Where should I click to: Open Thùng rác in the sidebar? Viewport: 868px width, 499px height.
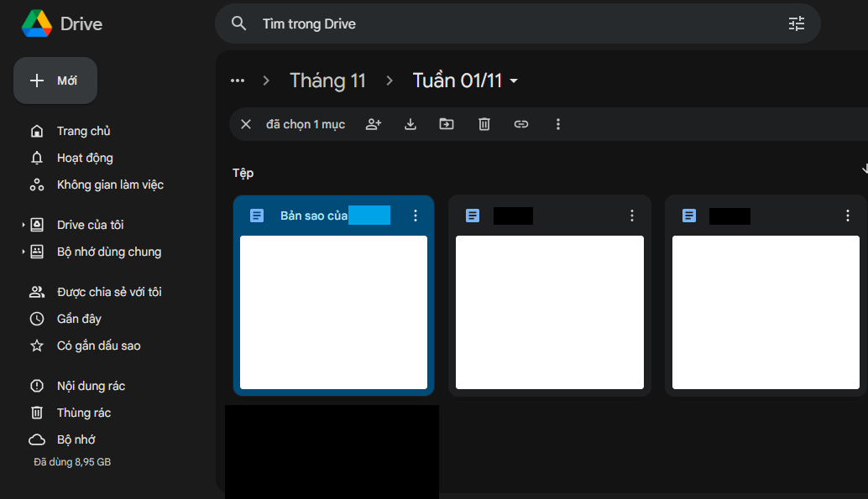click(83, 413)
